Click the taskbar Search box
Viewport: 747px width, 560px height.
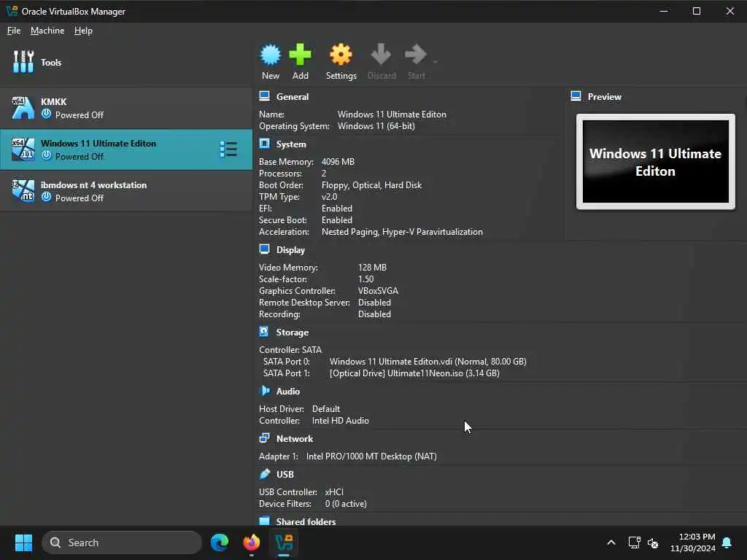[122, 542]
